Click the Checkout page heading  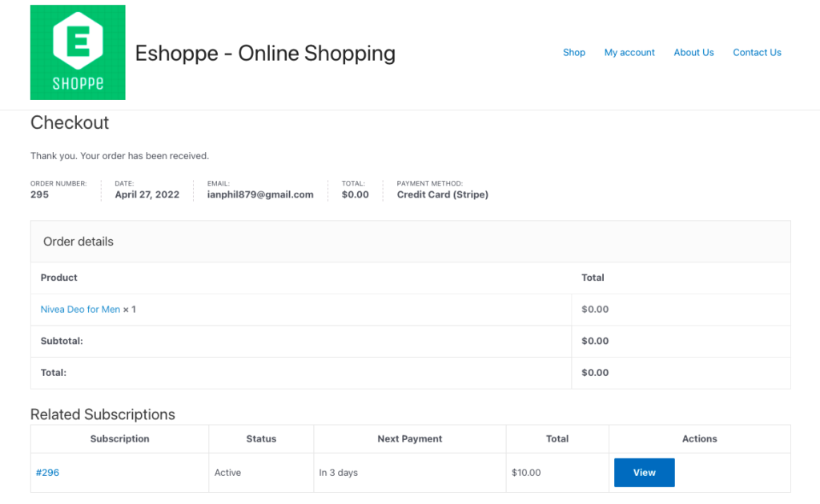pos(70,123)
